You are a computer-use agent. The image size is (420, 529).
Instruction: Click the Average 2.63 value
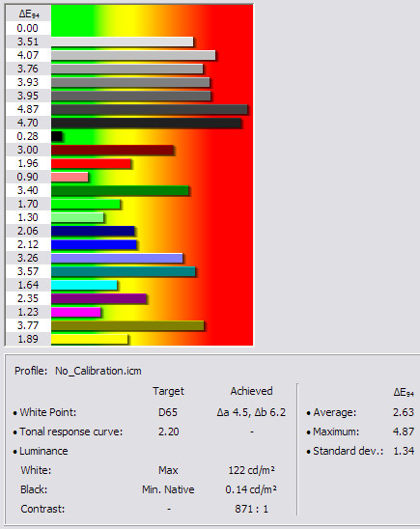click(x=404, y=412)
